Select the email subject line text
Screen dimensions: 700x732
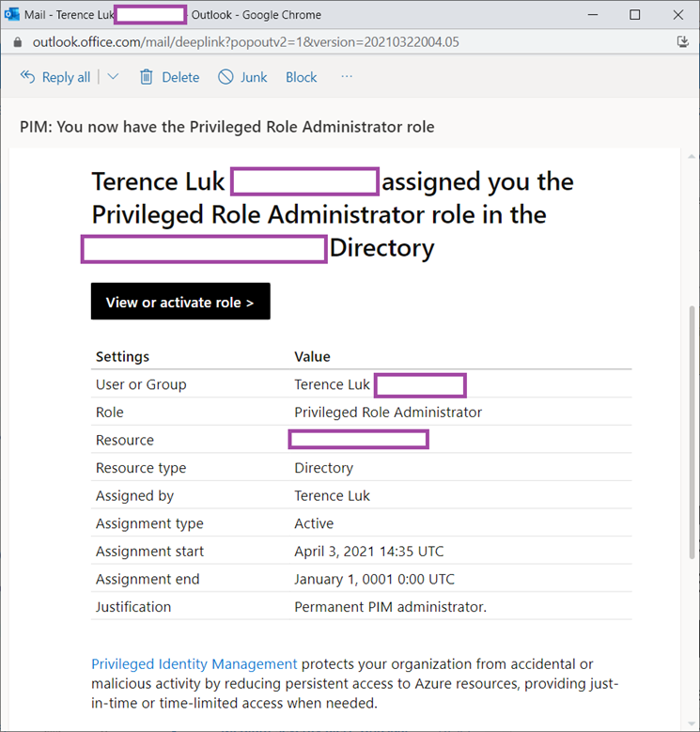pos(227,127)
